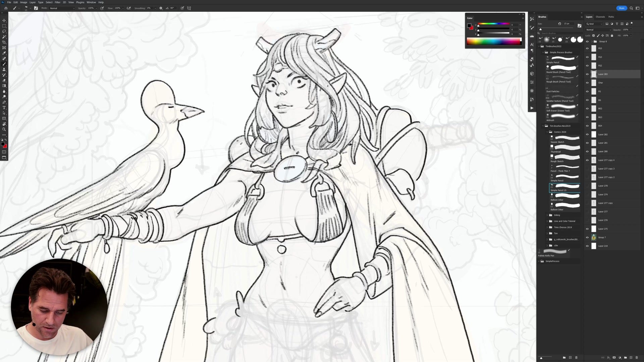Select the Type tool
Screen dimensions: 644x362
pyautogui.click(x=4, y=108)
